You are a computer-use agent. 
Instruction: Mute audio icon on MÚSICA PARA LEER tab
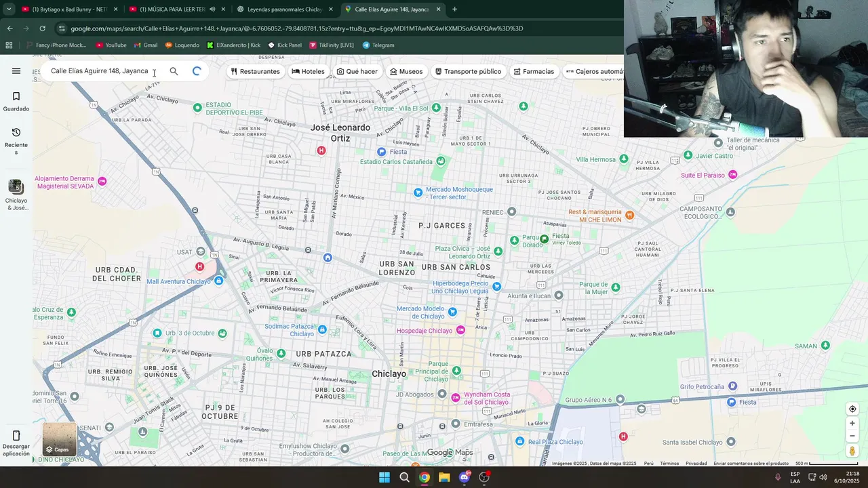(212, 9)
